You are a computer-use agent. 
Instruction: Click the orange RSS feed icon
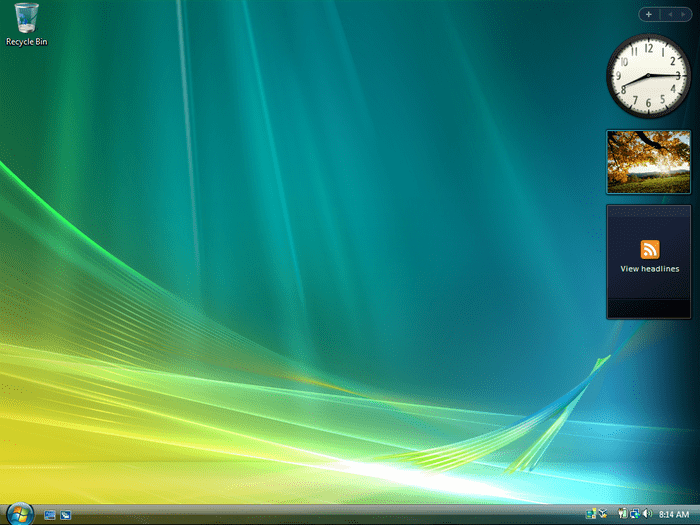pos(650,249)
